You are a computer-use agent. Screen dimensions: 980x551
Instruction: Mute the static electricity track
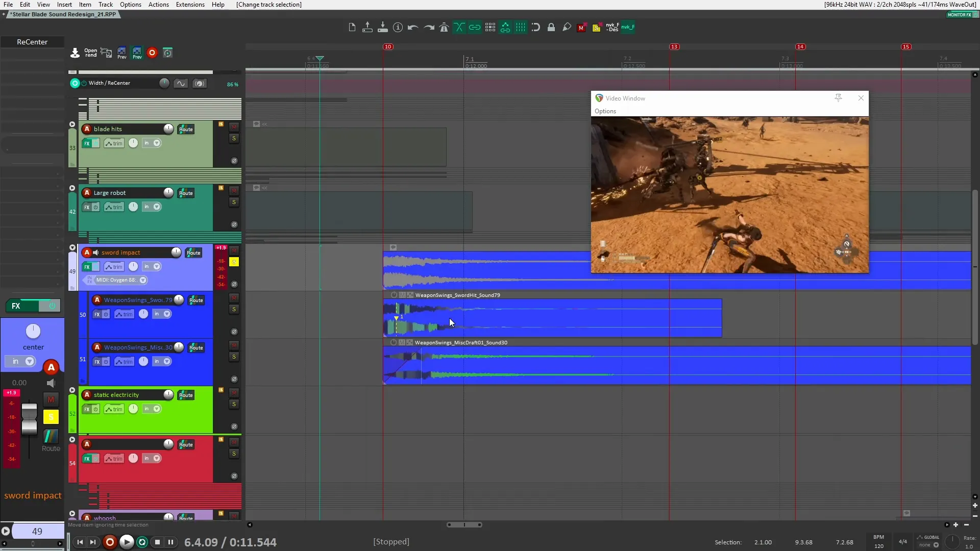[x=234, y=393]
